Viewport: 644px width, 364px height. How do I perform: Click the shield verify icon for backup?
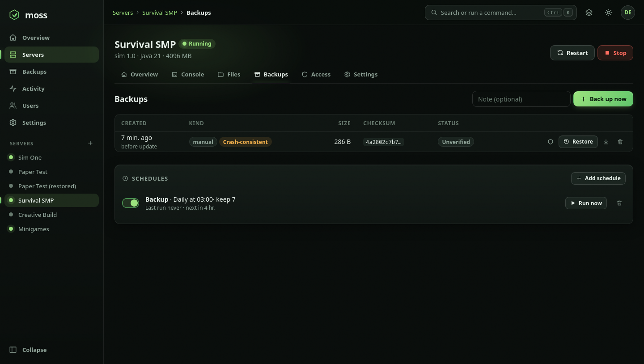click(551, 142)
